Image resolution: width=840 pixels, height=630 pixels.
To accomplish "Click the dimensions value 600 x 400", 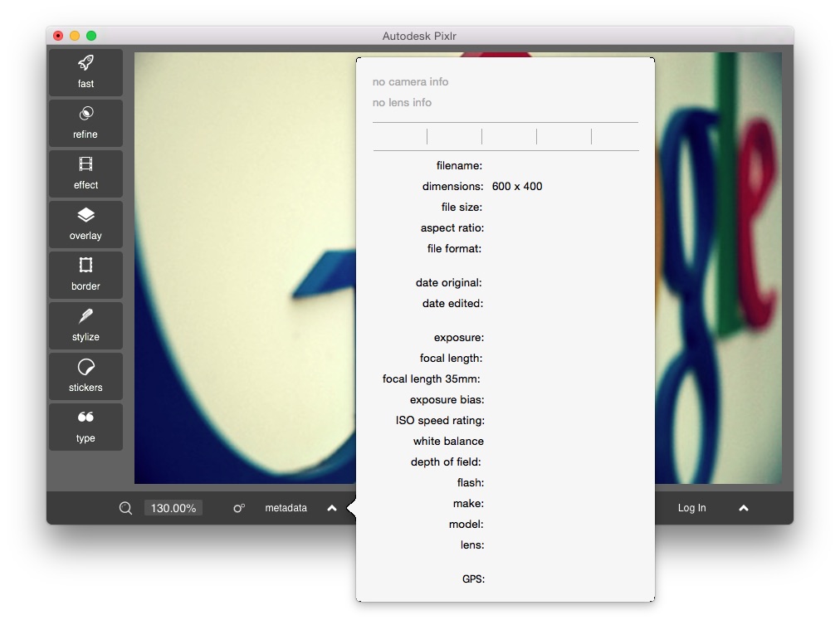I will [x=517, y=187].
